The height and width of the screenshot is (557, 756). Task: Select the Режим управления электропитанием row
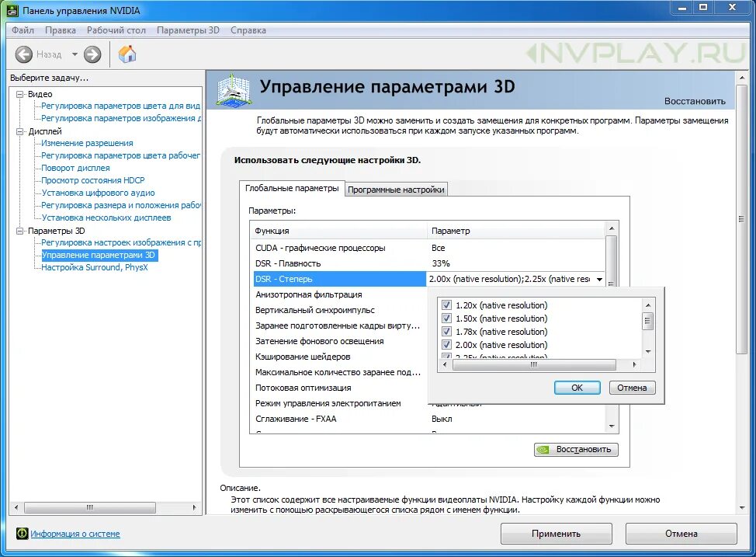[x=340, y=403]
